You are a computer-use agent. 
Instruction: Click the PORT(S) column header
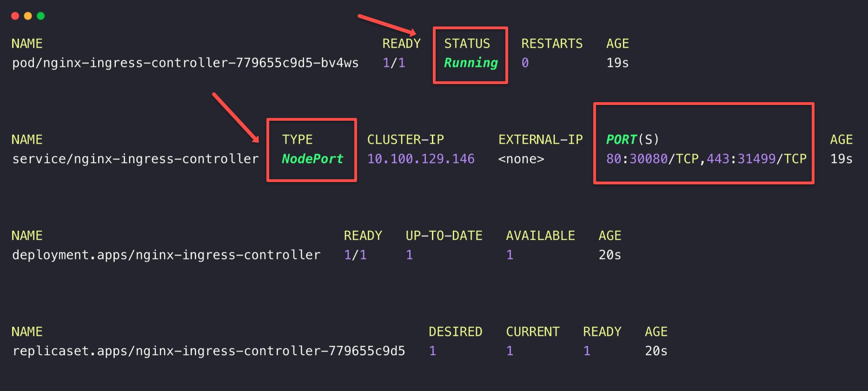[x=632, y=140]
